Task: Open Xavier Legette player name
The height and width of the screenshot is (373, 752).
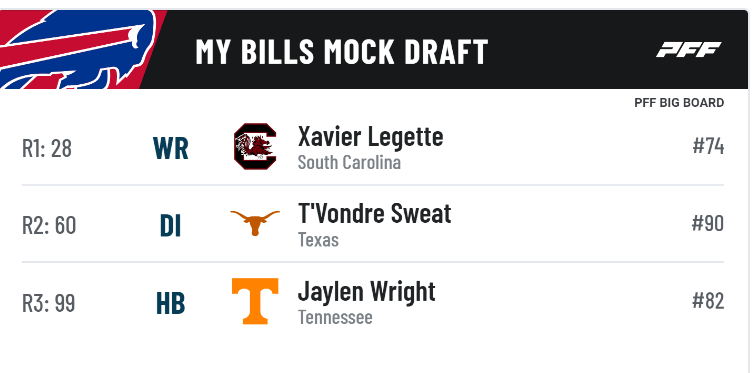Action: [x=370, y=137]
